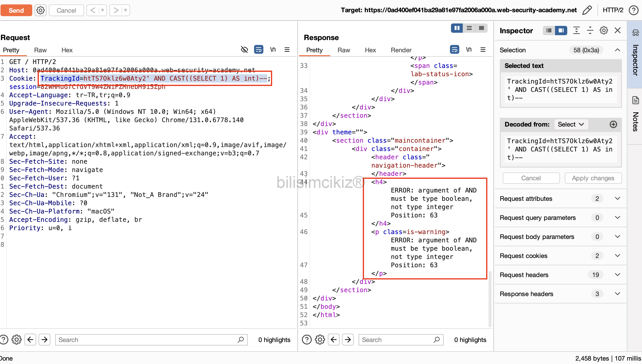Click response search forward arrow
Screen dimensions: 642x364
pos(348,340)
